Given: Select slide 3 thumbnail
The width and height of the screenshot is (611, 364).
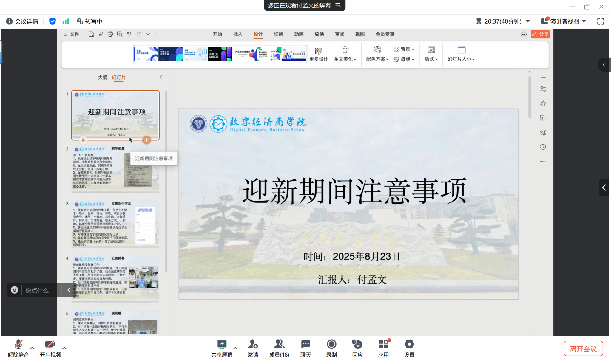Looking at the screenshot, I should [115, 224].
